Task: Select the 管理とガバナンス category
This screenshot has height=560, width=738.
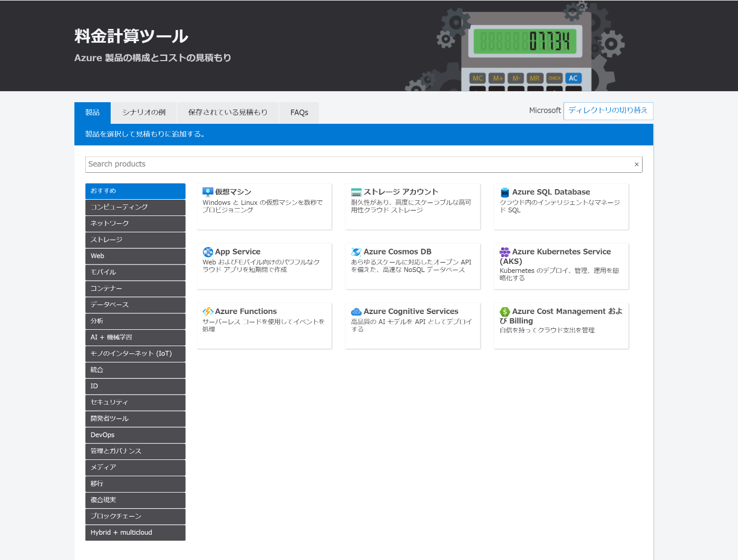Action: pos(135,451)
